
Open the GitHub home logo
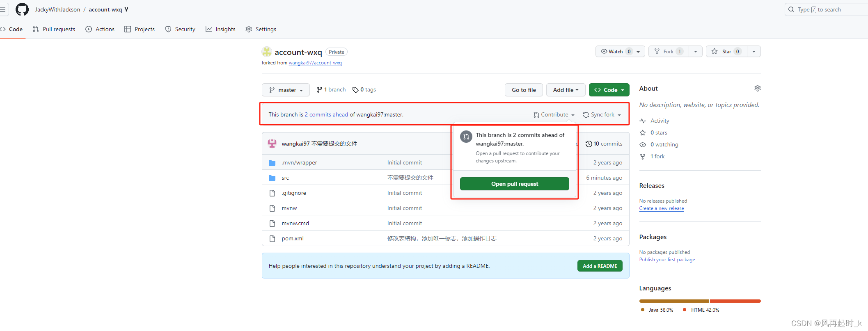[x=22, y=9]
